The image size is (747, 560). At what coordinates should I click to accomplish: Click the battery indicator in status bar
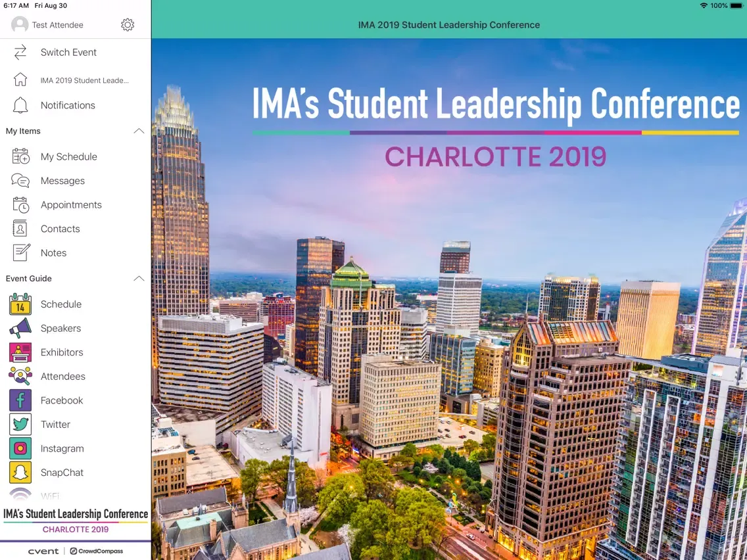click(736, 6)
